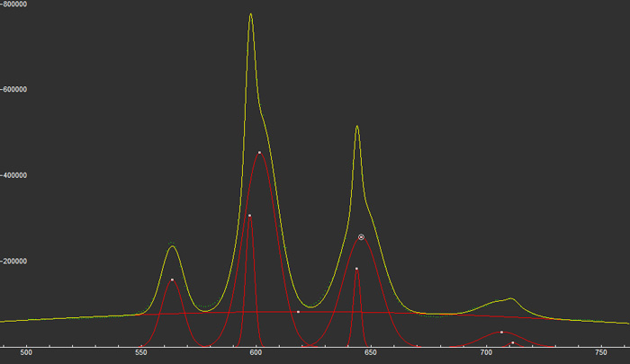
Task: Click the x-axis label 550
Action: 141,352
